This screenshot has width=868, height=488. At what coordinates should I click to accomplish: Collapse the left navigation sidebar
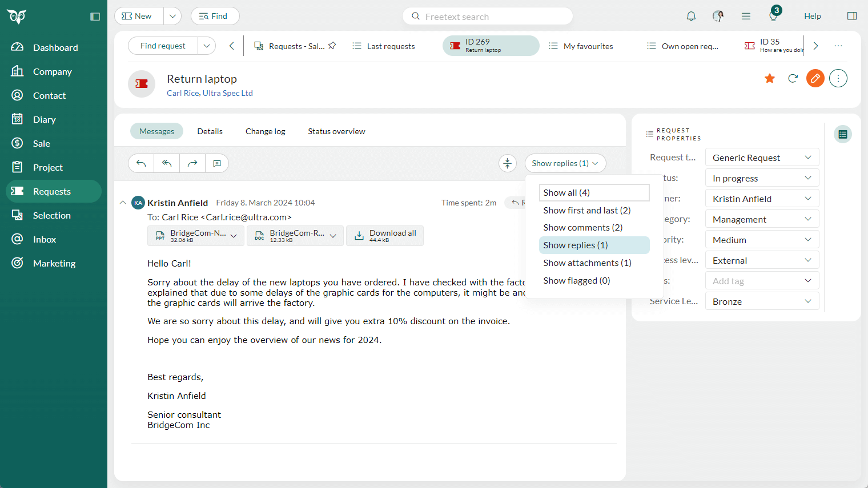pos(95,17)
